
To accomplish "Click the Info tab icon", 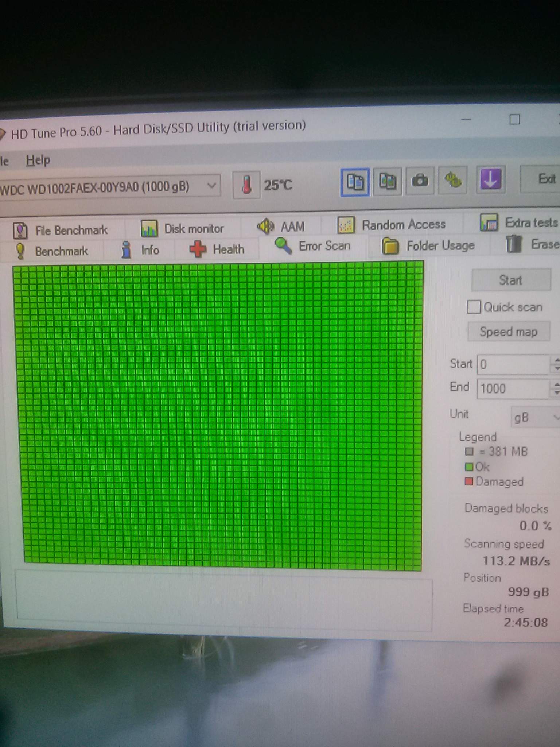I will (127, 250).
